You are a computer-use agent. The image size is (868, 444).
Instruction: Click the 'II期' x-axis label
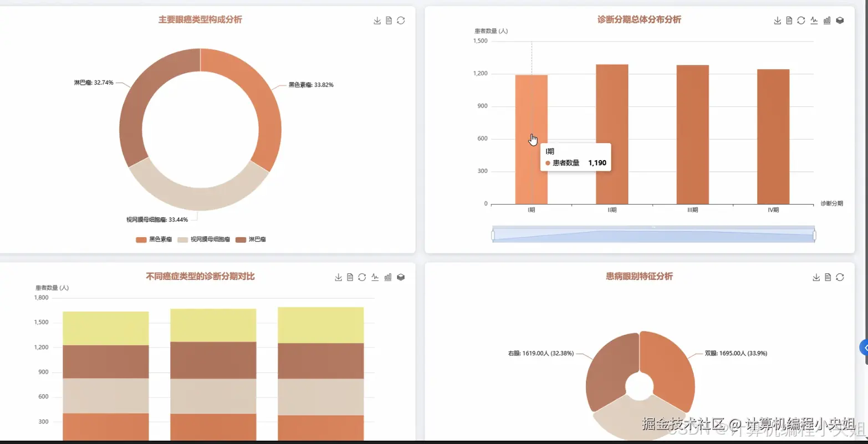pos(612,210)
